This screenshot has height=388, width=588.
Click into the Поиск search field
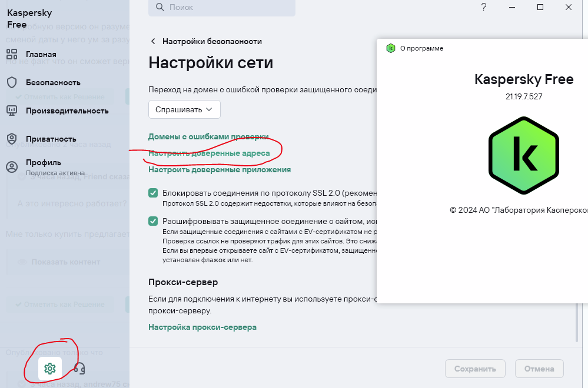[222, 8]
